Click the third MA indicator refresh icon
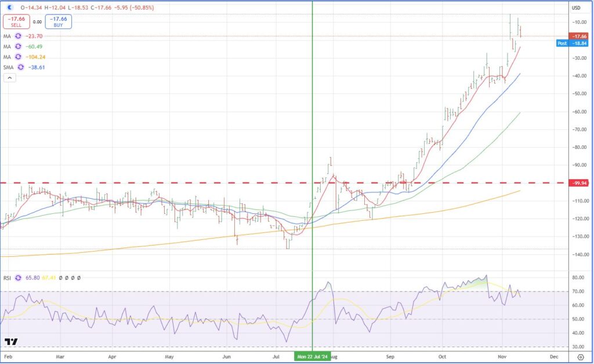Viewport: 594px width, 364px height. (x=18, y=57)
